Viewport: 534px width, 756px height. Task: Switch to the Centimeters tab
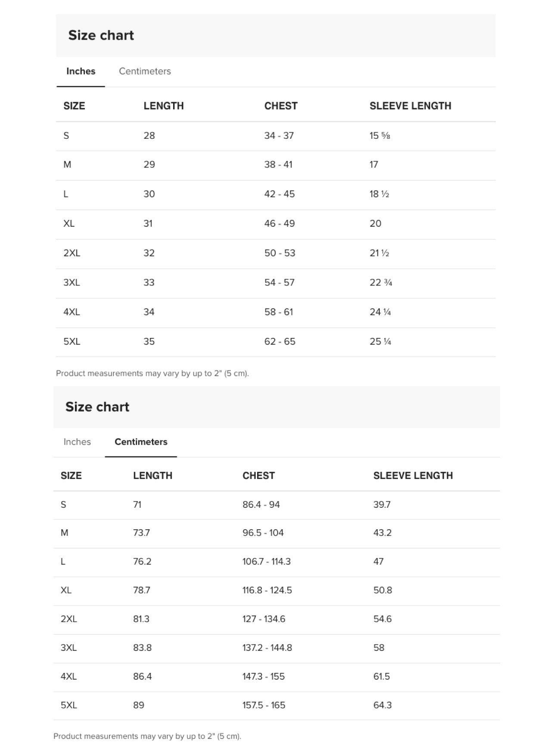145,72
